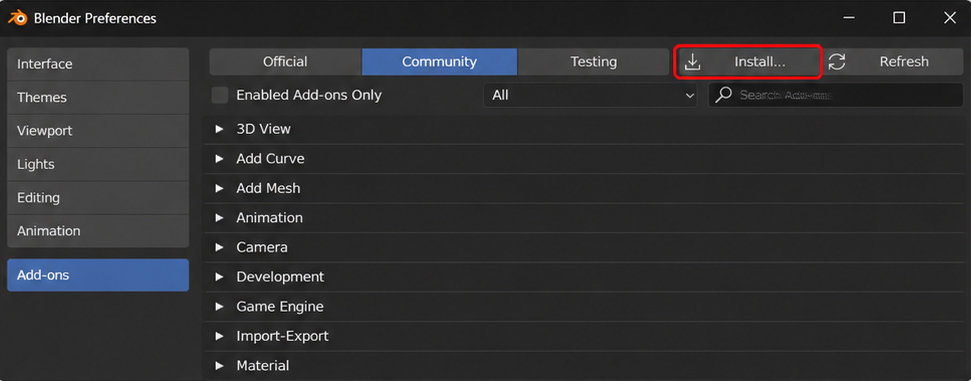
Task: Click the magnifying glass search icon
Action: pos(723,95)
